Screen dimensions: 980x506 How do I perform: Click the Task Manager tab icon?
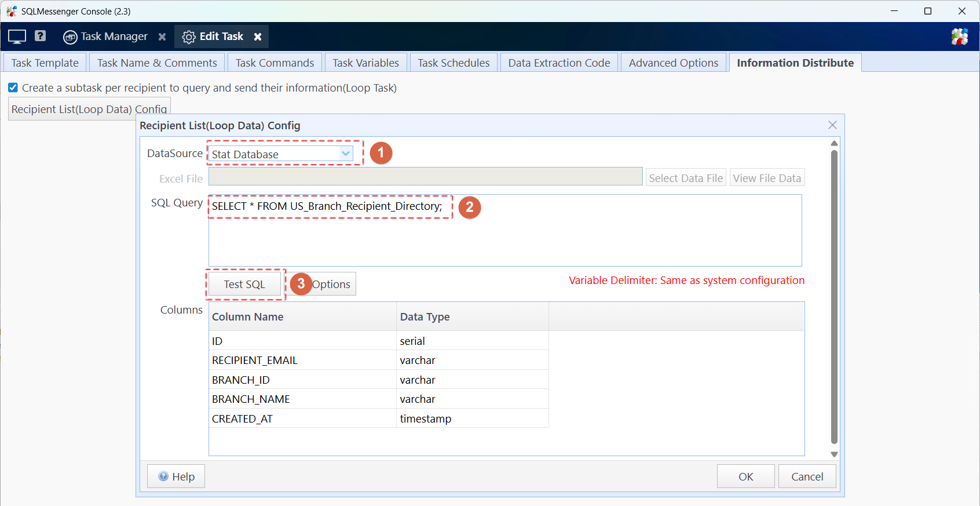point(70,37)
